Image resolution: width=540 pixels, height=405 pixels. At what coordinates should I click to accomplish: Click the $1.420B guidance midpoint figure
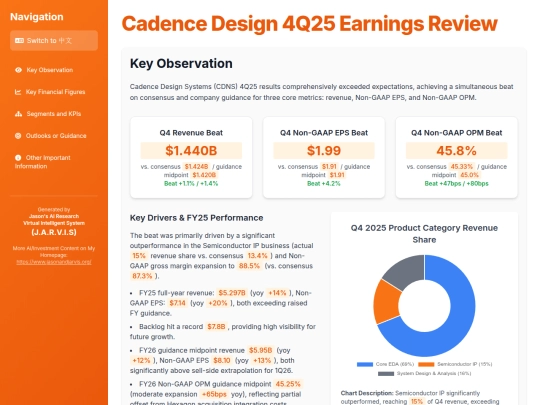(x=204, y=175)
